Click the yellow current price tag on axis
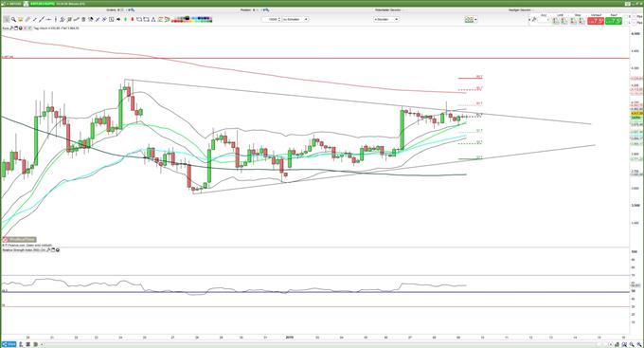This screenshot has height=348, width=644. point(636,114)
